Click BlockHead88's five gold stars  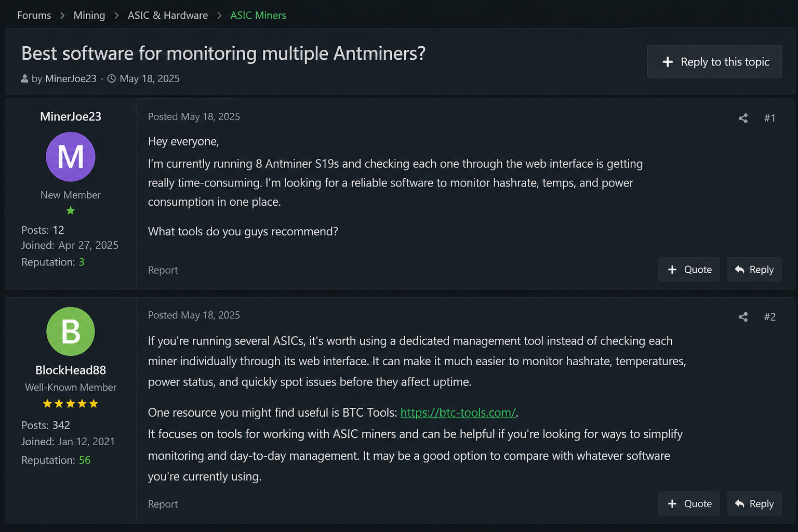(x=71, y=404)
